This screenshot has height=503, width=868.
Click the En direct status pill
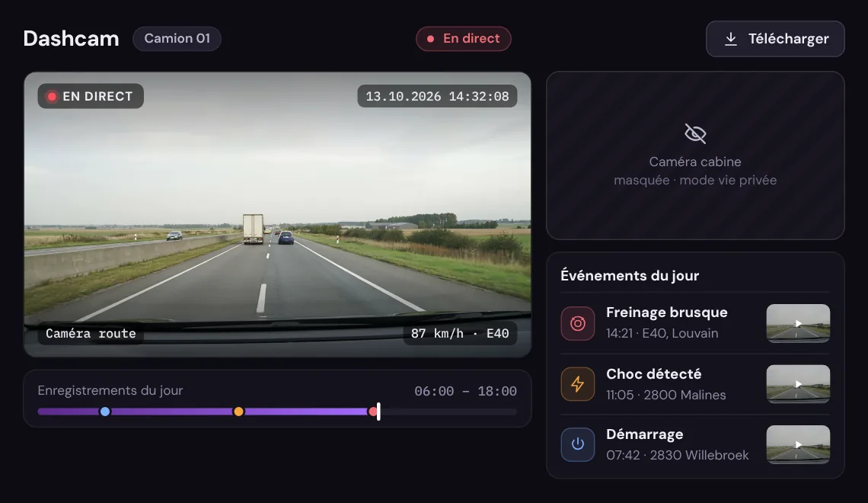point(464,39)
